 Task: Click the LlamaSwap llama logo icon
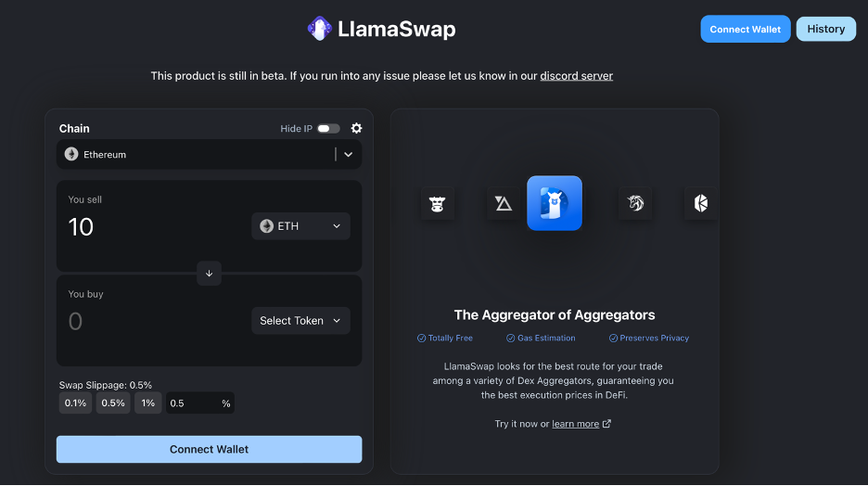[x=319, y=30]
